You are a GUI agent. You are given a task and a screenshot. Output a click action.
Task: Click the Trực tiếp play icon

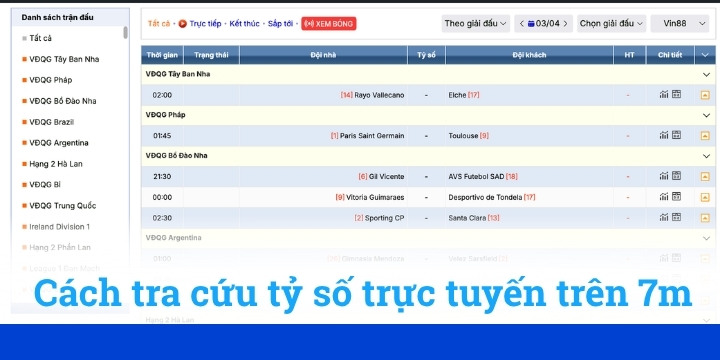(x=183, y=23)
